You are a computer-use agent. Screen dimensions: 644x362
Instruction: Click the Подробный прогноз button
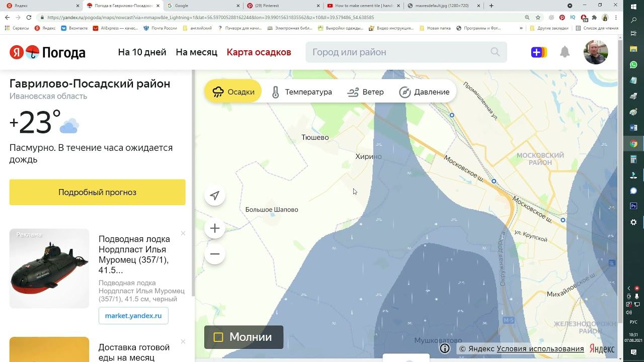(98, 192)
